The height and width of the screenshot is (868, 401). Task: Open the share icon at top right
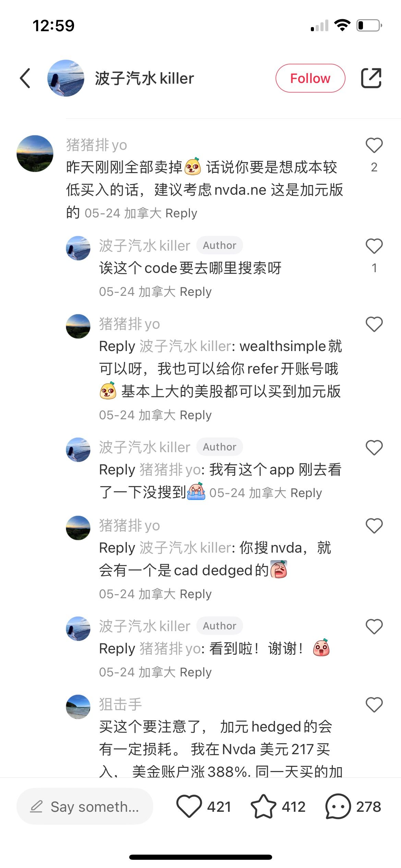point(371,78)
